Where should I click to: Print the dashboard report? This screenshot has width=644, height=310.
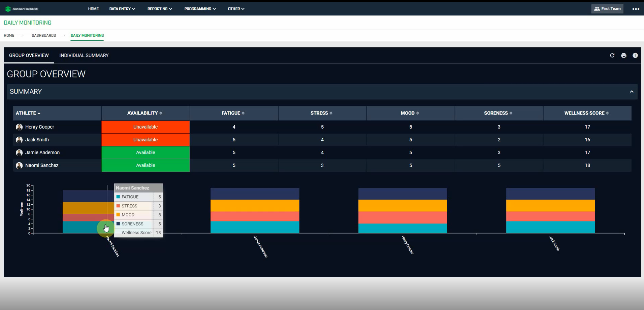[x=623, y=55]
